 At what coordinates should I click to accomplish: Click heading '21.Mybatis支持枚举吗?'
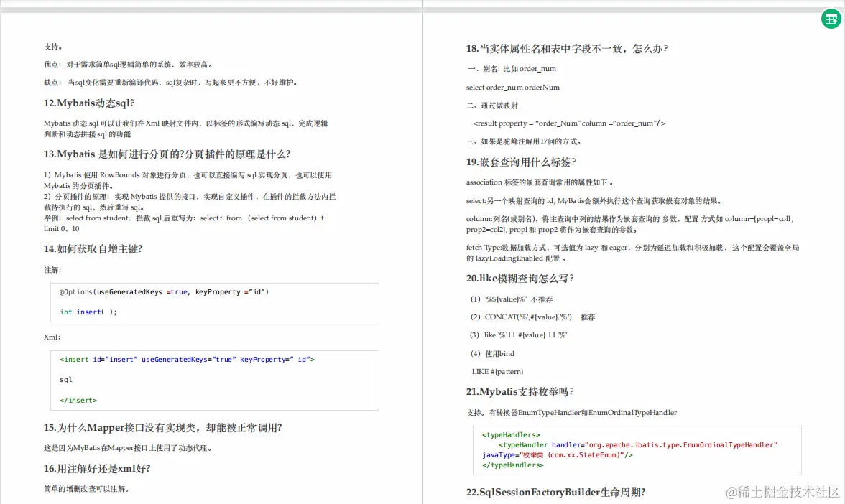(x=520, y=391)
